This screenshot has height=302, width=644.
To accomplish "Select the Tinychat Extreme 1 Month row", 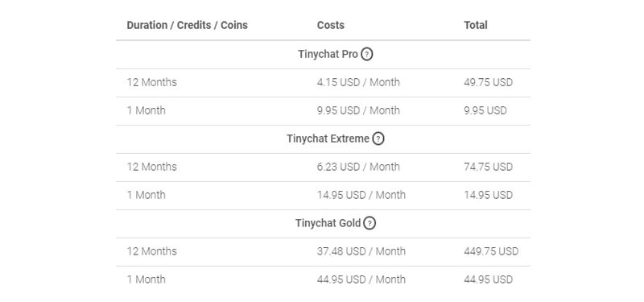I will pyautogui.click(x=324, y=196).
